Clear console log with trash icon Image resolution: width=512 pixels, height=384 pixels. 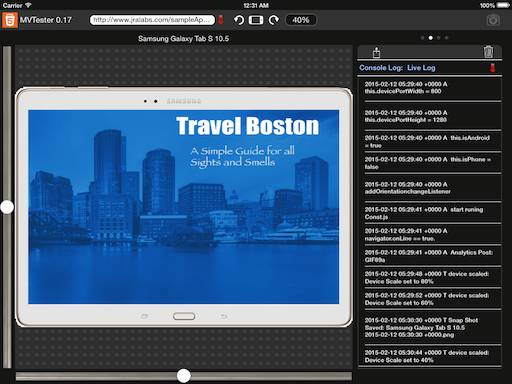click(488, 52)
